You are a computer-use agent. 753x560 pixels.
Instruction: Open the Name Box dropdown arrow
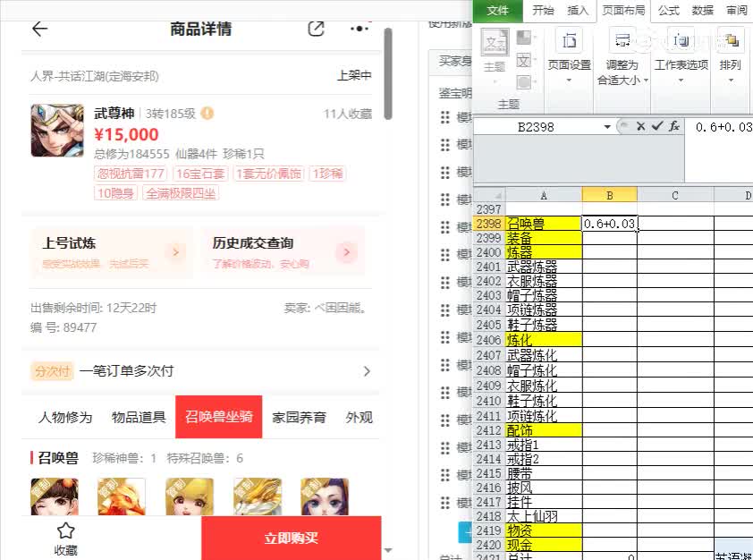tap(606, 127)
